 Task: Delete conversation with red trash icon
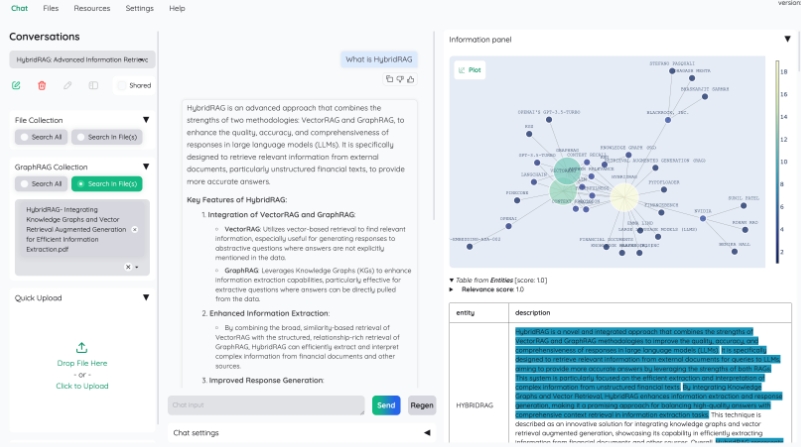point(42,86)
